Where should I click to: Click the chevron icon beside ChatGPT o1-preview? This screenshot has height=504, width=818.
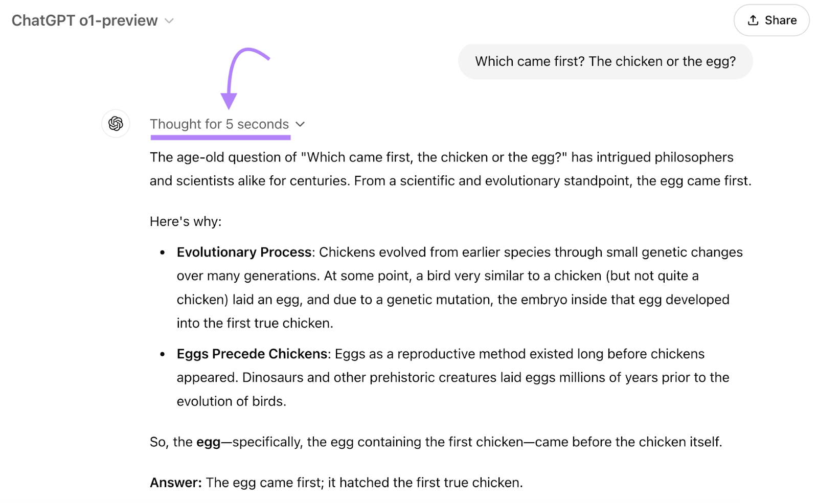[x=170, y=21]
